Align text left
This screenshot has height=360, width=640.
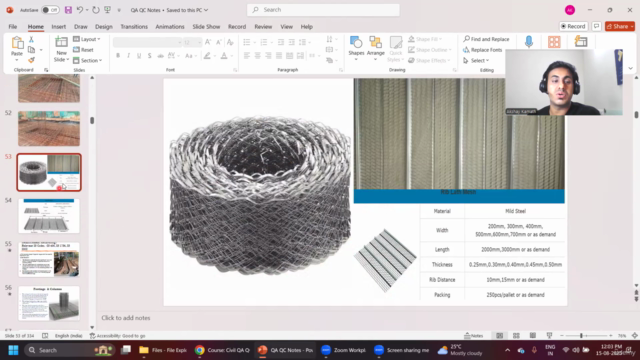pos(247,56)
